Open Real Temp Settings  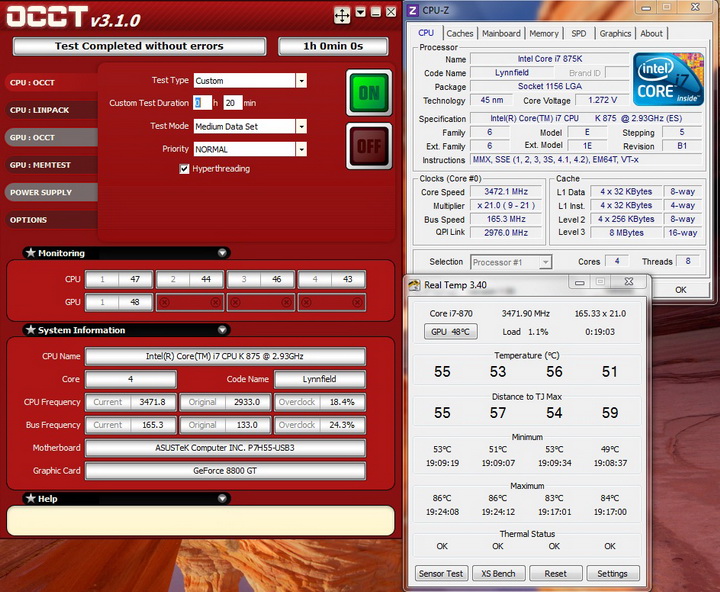[x=613, y=574]
